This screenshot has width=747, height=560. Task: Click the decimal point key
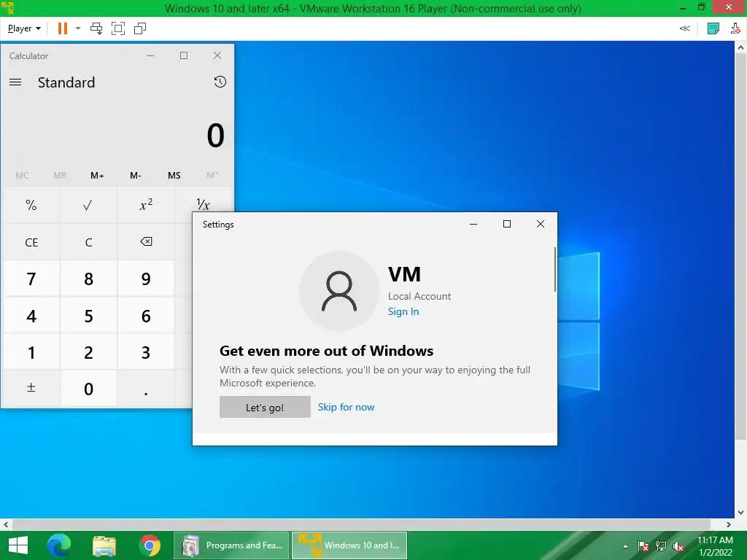(x=146, y=388)
